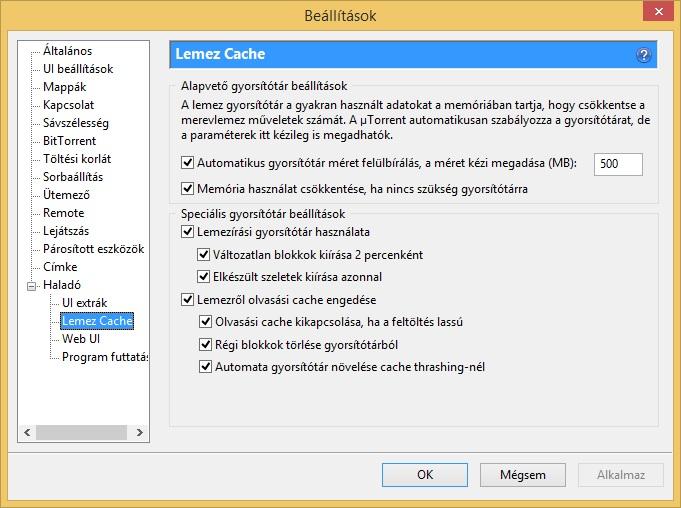Open Sorbaállítás settings page
This screenshot has width=681, height=508.
point(73,177)
